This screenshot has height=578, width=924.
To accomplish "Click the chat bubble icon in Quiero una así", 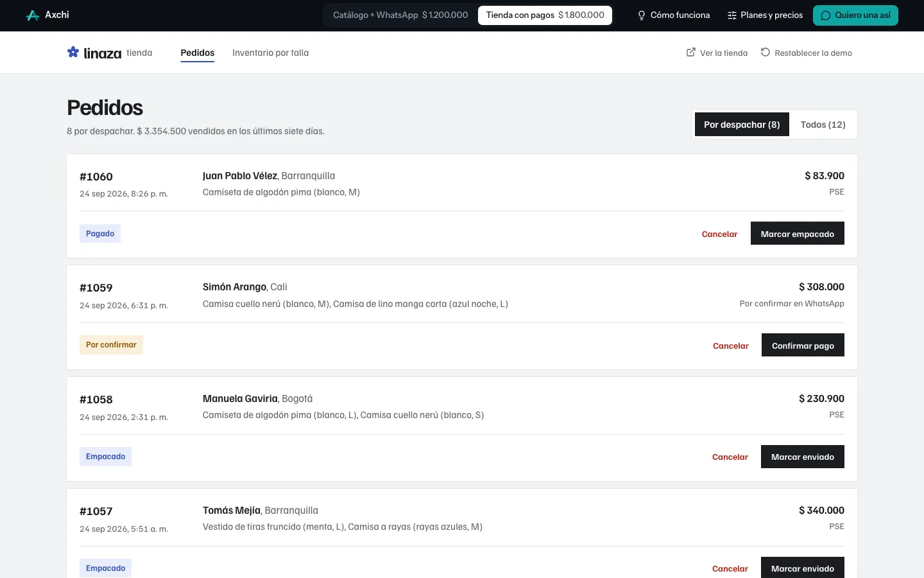I will point(826,15).
